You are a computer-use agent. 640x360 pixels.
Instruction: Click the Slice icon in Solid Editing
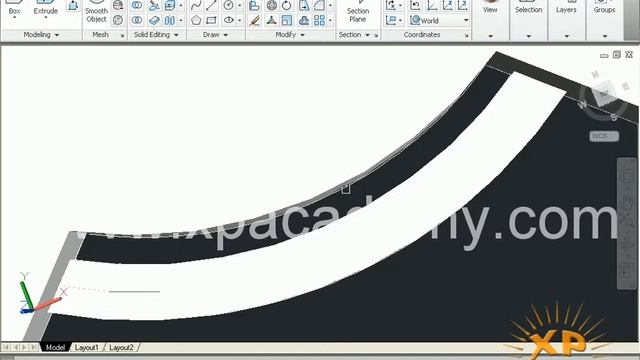154,20
